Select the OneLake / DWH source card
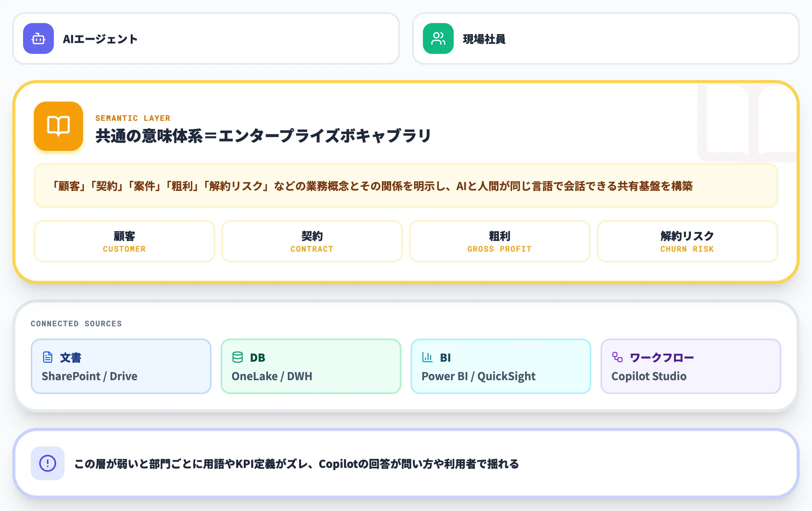This screenshot has height=511, width=812. pos(311,366)
